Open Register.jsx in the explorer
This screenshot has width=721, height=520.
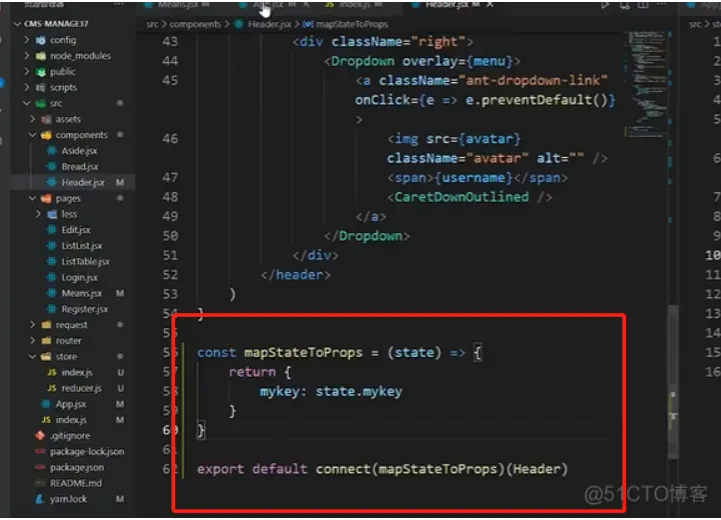pos(85,309)
